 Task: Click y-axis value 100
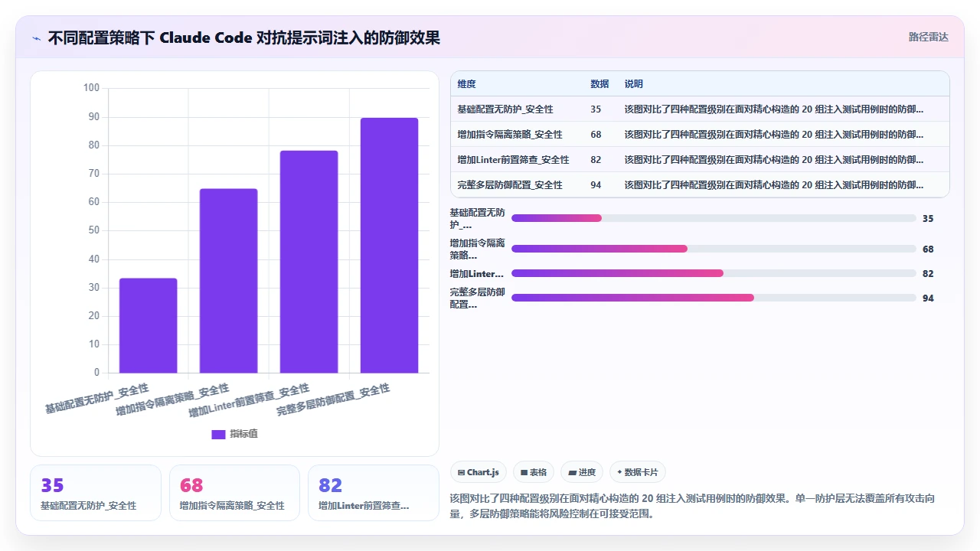coord(91,88)
